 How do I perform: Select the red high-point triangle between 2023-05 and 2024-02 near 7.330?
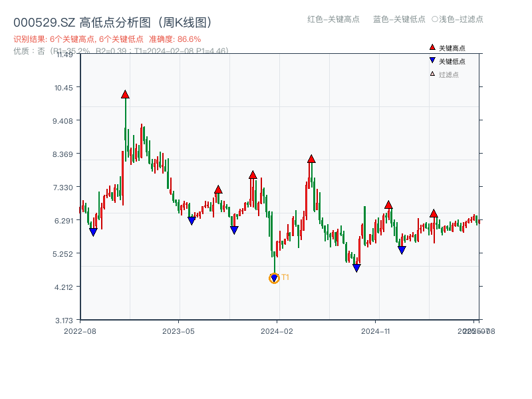pos(219,190)
